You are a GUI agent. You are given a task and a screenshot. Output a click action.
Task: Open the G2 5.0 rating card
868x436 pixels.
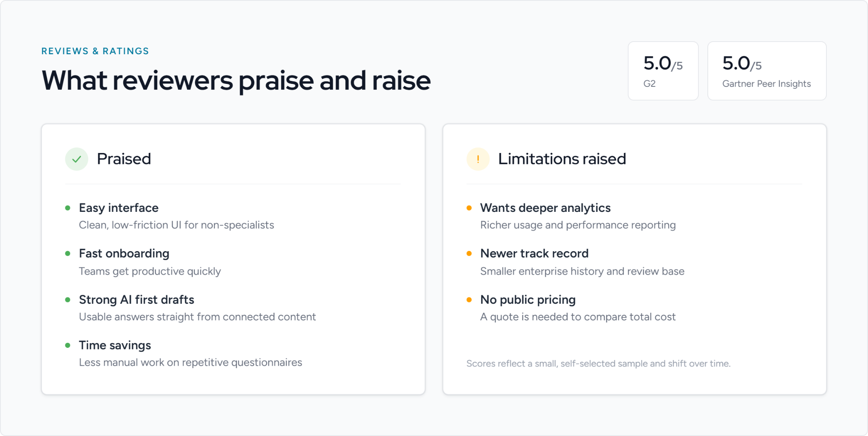pyautogui.click(x=663, y=71)
